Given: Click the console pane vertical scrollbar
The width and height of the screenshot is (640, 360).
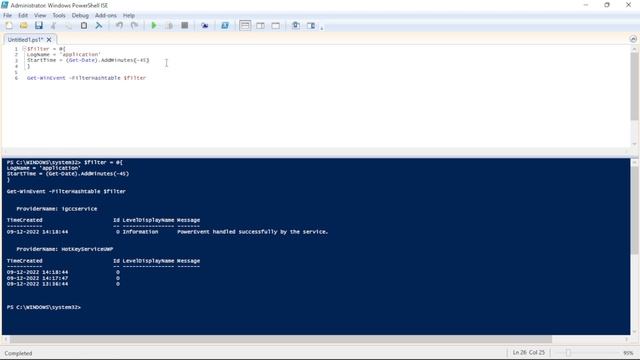Looking at the screenshot, I should pyautogui.click(x=634, y=210).
